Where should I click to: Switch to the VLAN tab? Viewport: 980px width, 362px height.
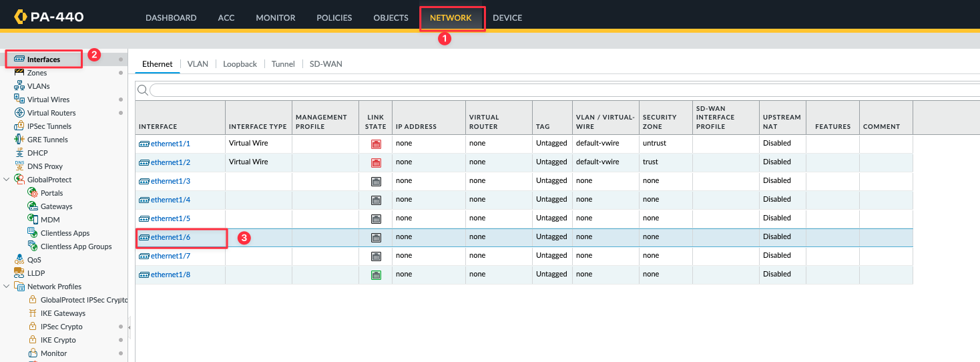coord(198,63)
